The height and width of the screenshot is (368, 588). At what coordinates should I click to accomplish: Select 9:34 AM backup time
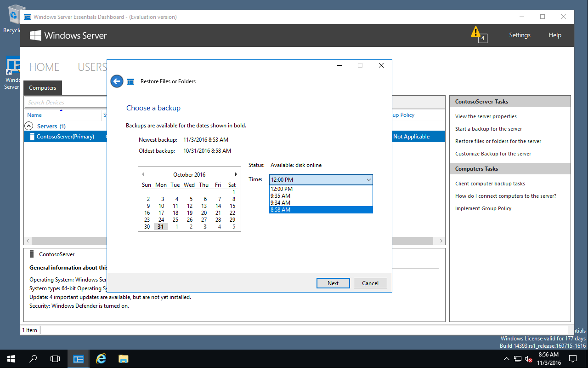coord(321,203)
